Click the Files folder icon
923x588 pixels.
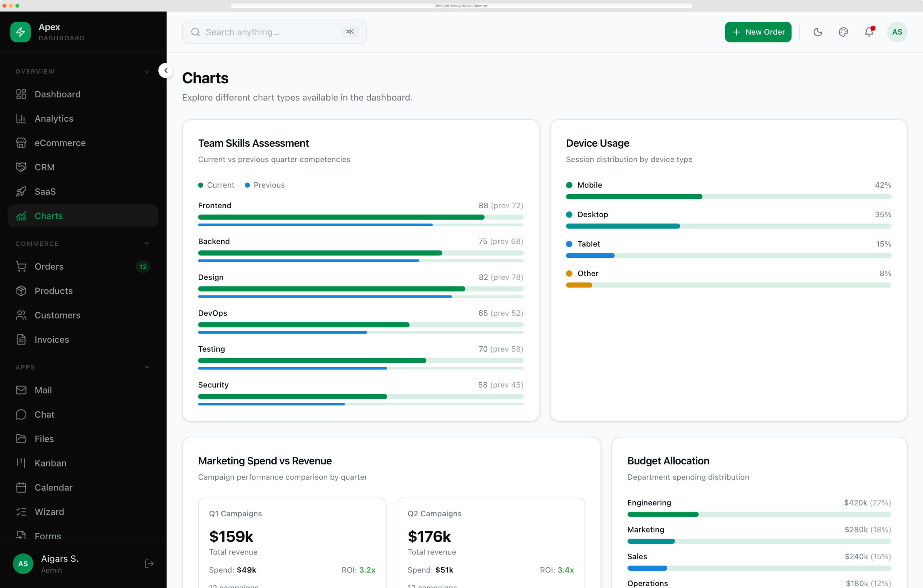point(21,438)
